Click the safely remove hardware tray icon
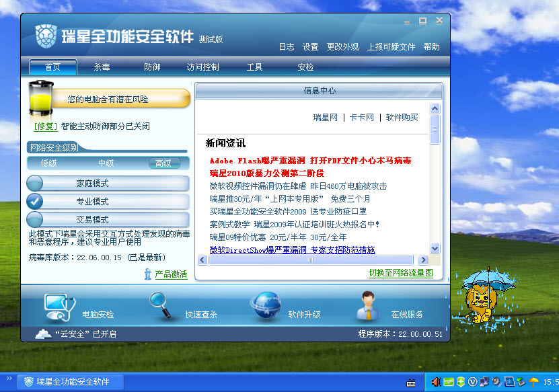Screen dimensions: 559x392 pyautogui.click(x=521, y=382)
